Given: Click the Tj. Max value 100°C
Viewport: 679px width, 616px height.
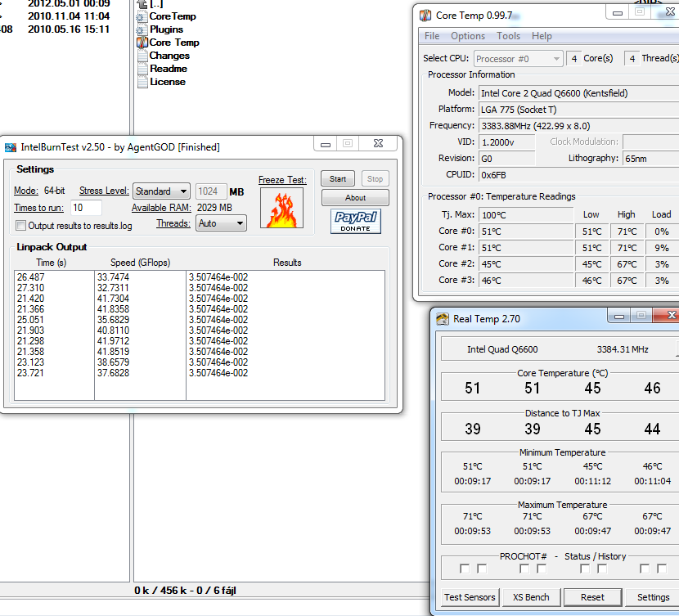Looking at the screenshot, I should [x=526, y=215].
